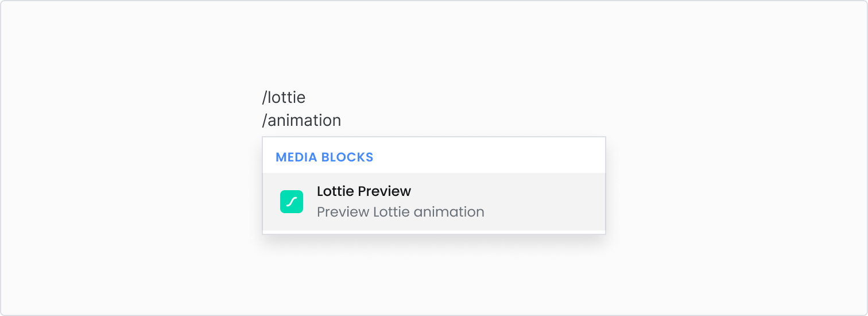Image resolution: width=868 pixels, height=316 pixels.
Task: Click the word animation in slash command
Action: (304, 121)
